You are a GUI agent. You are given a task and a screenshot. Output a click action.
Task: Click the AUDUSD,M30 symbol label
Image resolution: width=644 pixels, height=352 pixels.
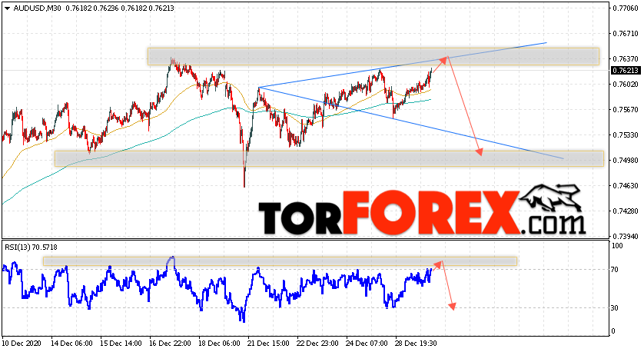[x=37, y=8]
